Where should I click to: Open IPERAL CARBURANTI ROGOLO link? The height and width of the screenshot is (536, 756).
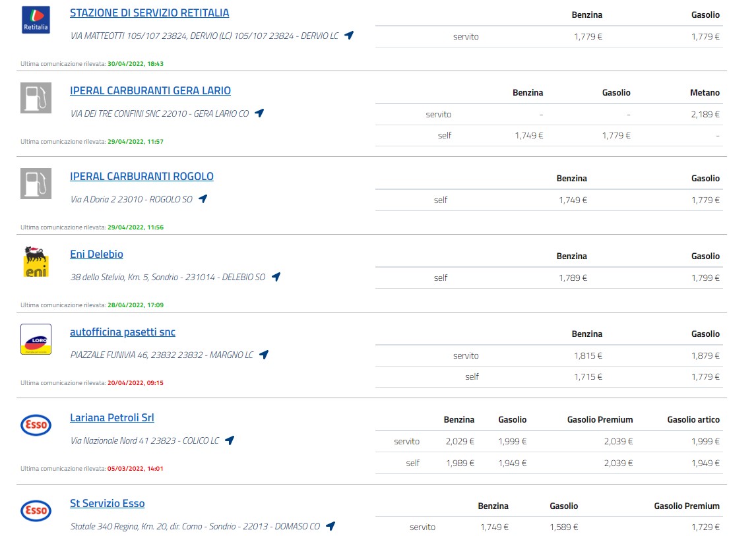tap(142, 177)
